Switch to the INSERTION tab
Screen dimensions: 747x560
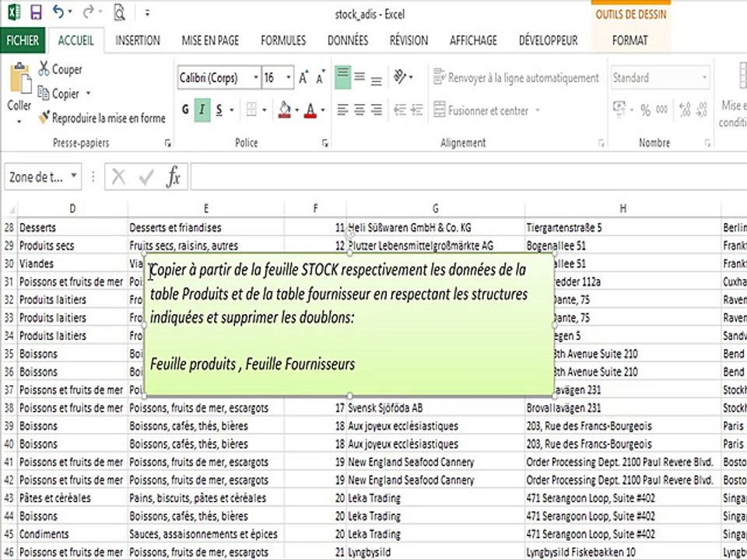(x=138, y=40)
